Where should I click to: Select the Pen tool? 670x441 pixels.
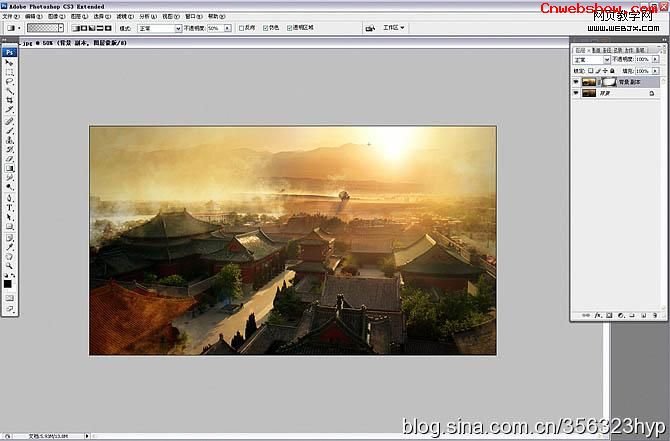tap(9, 199)
